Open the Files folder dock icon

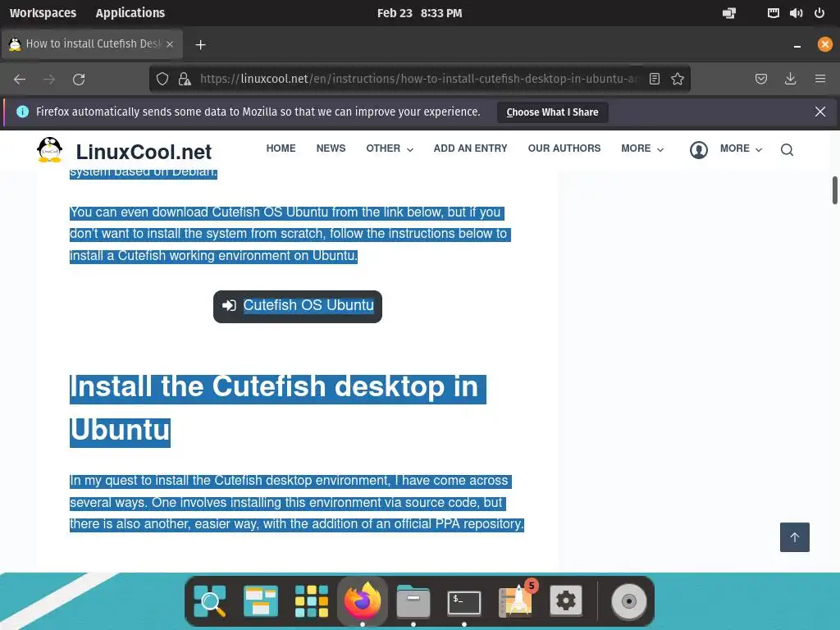pyautogui.click(x=413, y=601)
